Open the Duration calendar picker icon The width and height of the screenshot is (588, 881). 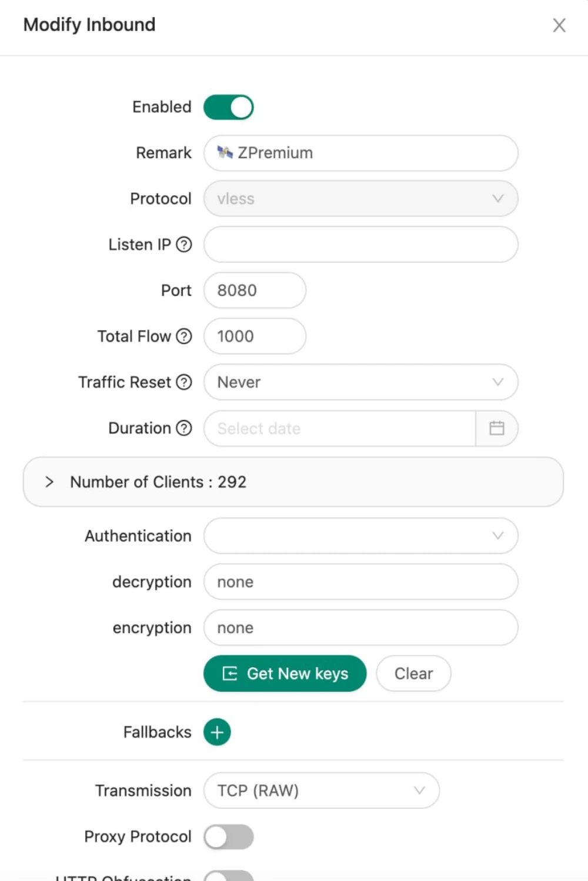[x=497, y=428]
